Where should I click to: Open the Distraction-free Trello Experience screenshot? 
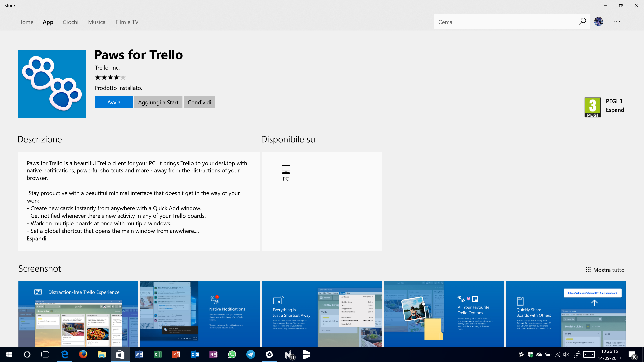click(x=78, y=314)
